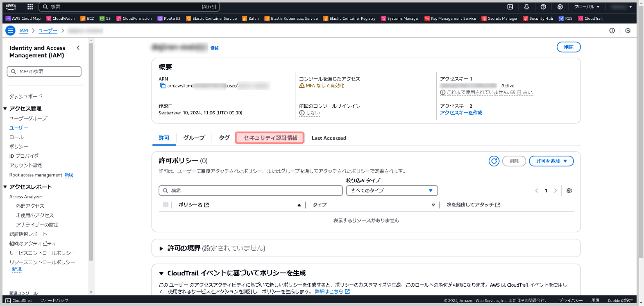
Task: Open the IAM breadcrumb link
Action: point(24,31)
